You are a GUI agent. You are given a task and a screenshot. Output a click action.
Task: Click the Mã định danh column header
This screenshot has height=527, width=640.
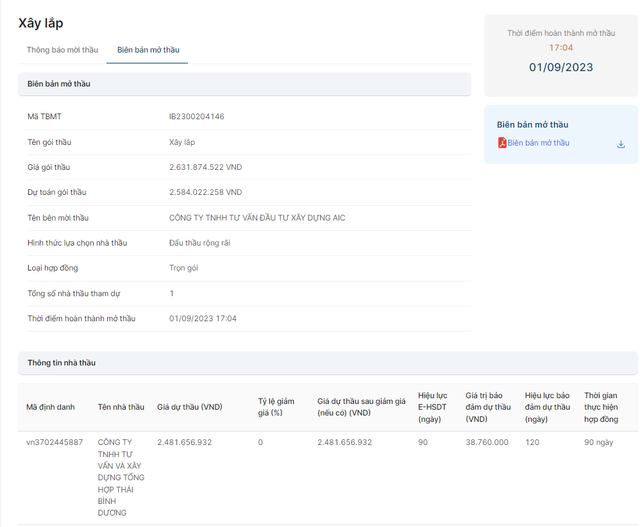[50, 407]
